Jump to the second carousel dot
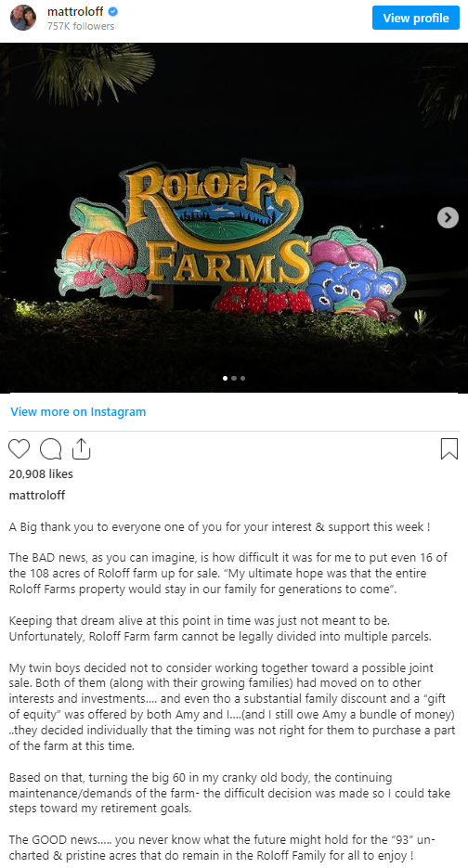 [234, 378]
